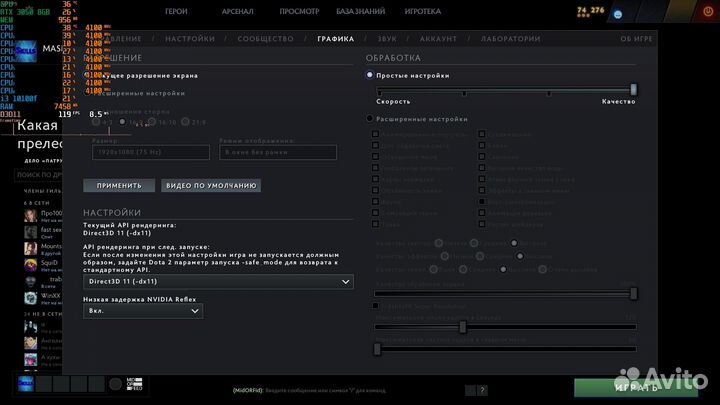Click ВИДЕО ПО УМОЛЧАНИЮ button

click(211, 186)
